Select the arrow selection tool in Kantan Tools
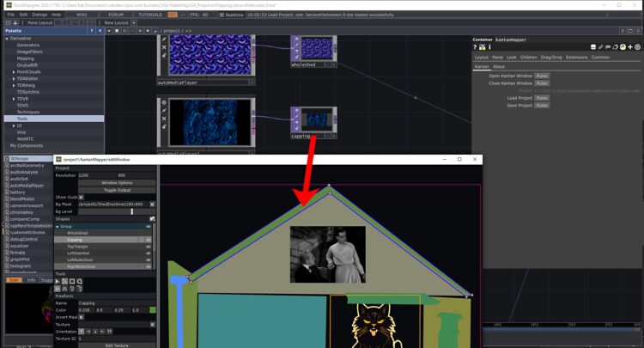Image resolution: width=644 pixels, height=348 pixels. 57,282
